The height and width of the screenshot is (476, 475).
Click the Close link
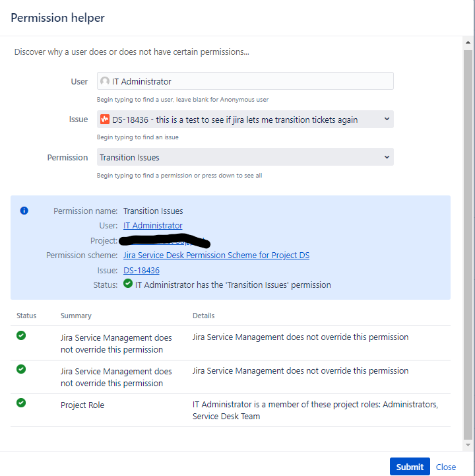click(x=446, y=467)
